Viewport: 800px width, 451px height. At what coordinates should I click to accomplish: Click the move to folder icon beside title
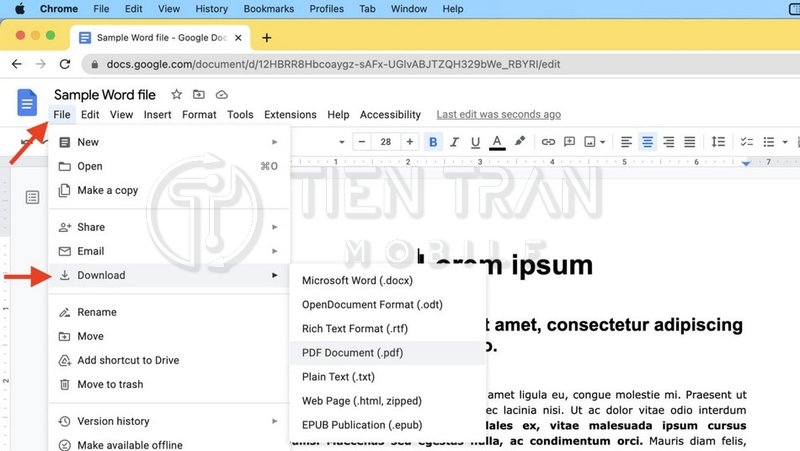click(x=198, y=94)
